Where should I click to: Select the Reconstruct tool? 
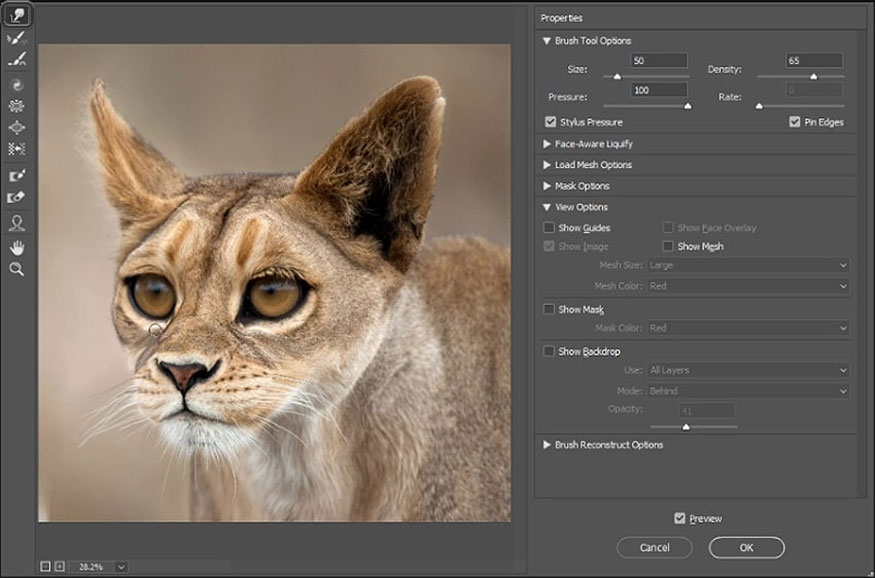tap(16, 38)
